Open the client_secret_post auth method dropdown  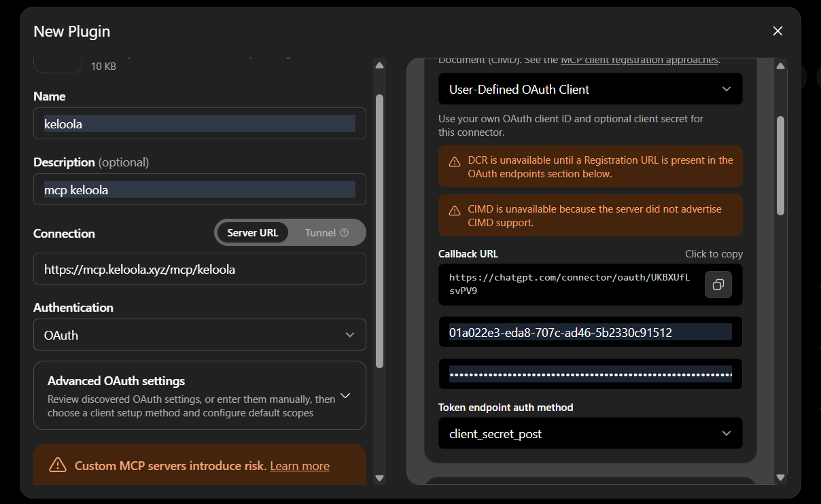pos(591,433)
